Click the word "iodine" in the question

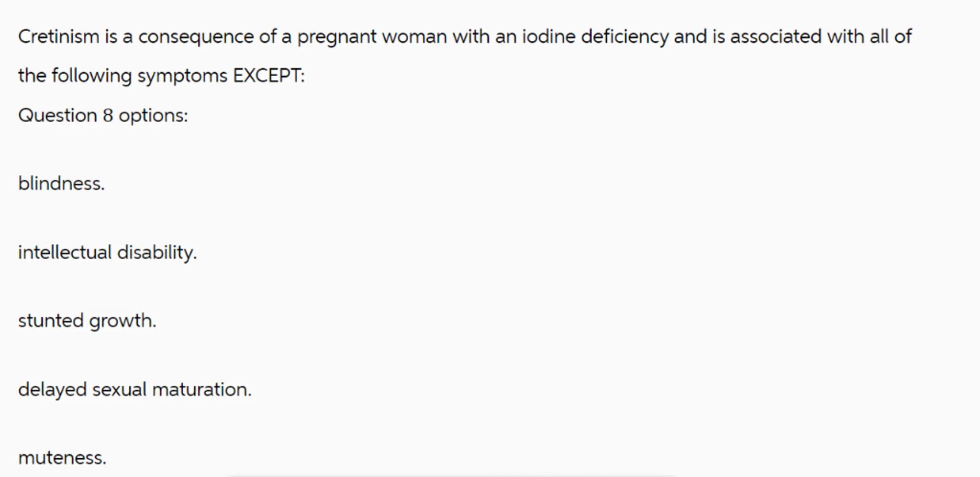548,37
